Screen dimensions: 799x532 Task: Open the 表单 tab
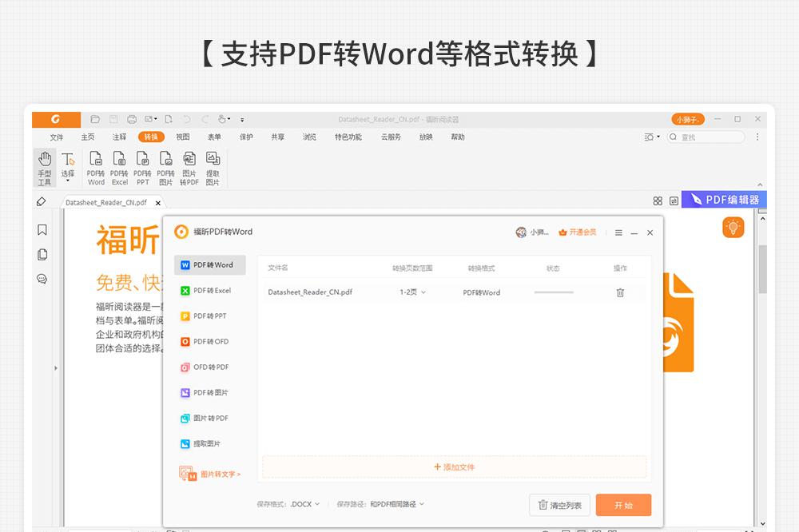pyautogui.click(x=214, y=137)
